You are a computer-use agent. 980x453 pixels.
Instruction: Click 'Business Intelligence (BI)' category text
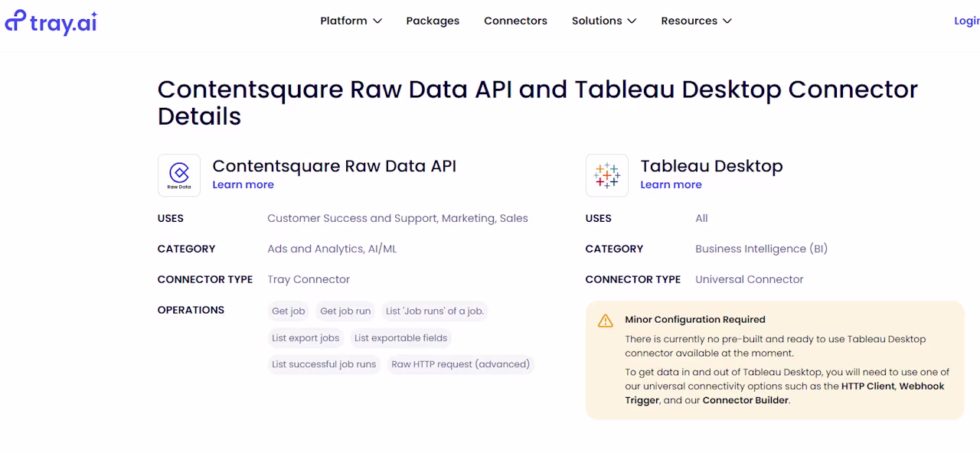[761, 249]
